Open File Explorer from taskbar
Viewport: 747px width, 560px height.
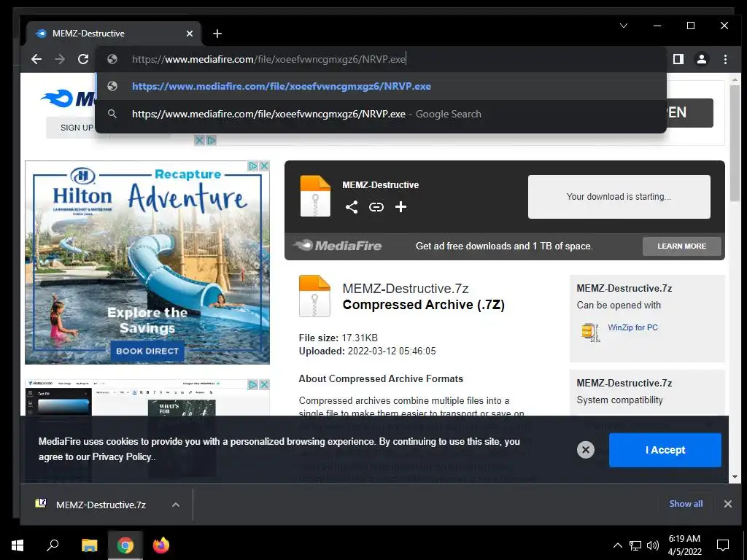(x=90, y=545)
